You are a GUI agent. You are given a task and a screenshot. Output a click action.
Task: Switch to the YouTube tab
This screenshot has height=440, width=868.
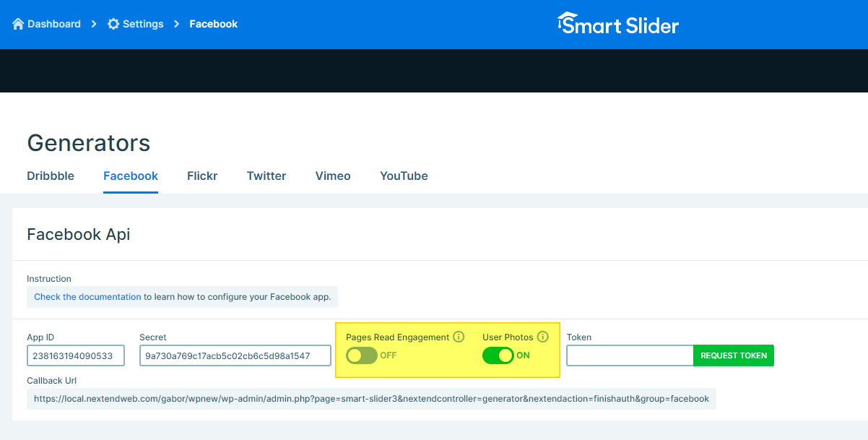404,176
